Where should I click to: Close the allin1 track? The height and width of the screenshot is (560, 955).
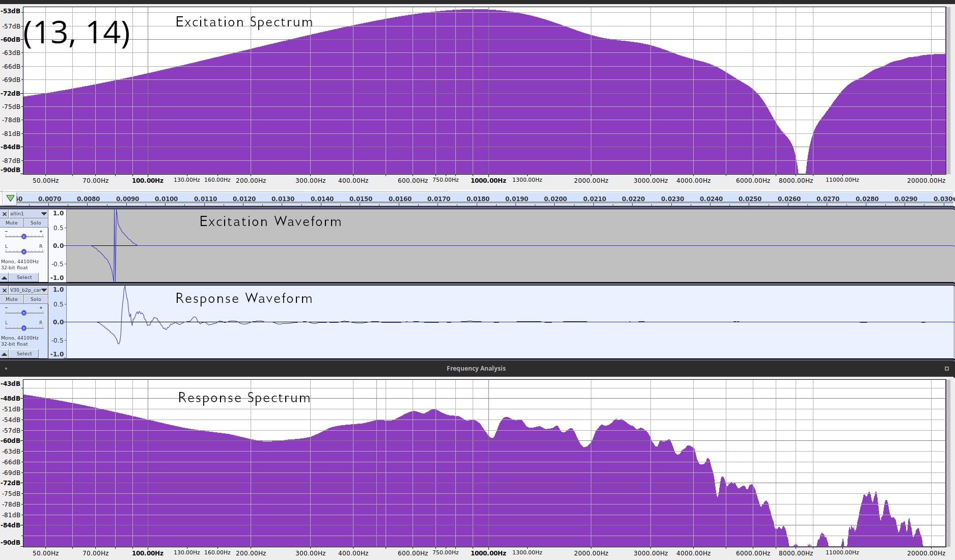[5, 214]
